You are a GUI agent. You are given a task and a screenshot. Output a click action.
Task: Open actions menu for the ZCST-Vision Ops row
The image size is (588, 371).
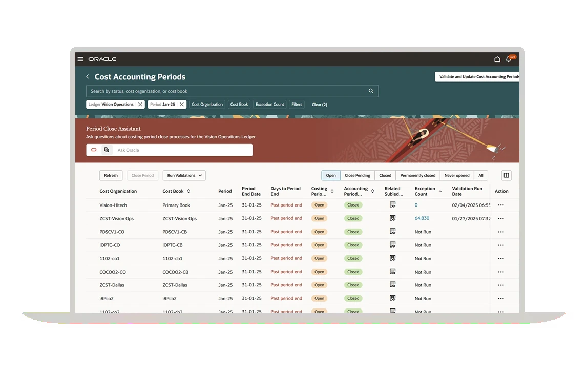pyautogui.click(x=501, y=218)
